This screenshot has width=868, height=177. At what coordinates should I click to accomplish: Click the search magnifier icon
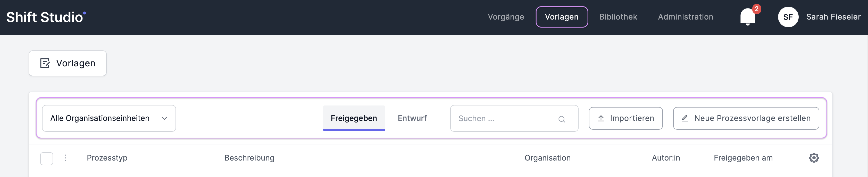[x=561, y=119]
